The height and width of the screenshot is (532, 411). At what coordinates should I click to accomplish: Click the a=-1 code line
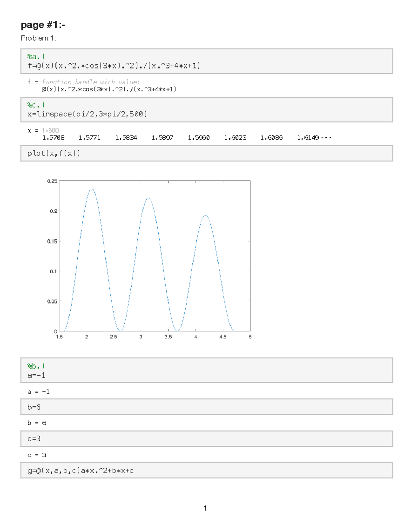tap(36, 375)
